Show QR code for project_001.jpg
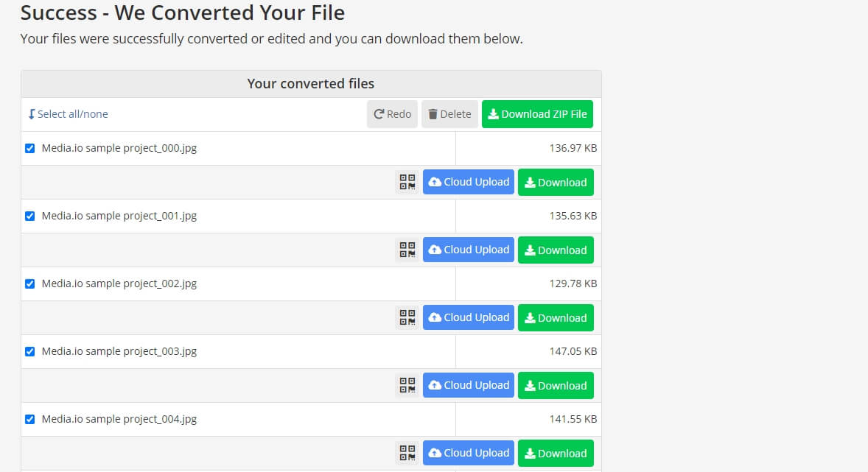The image size is (868, 472). (x=407, y=250)
